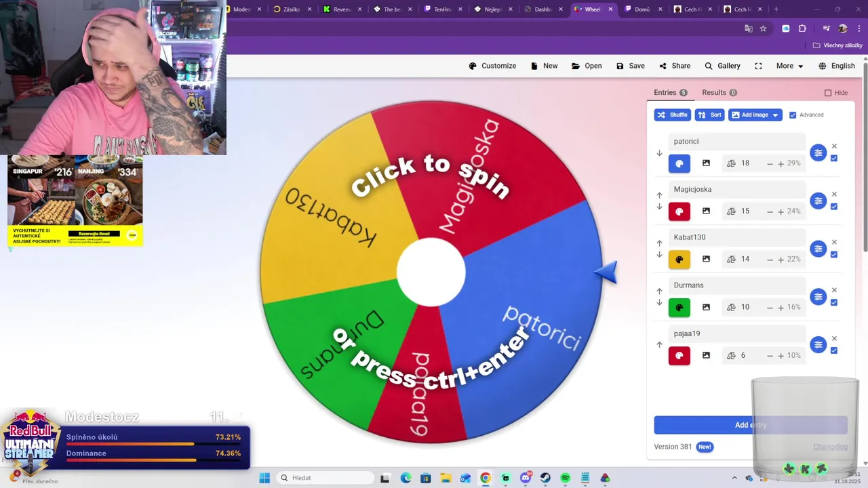Viewport: 868px width, 488px height.
Task: Open Spotify from the taskbar
Action: pyautogui.click(x=566, y=478)
